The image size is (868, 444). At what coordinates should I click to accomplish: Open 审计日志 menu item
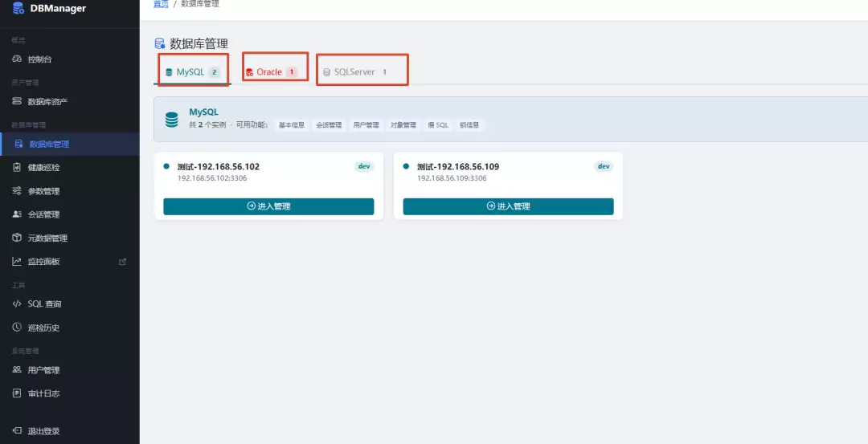point(70,393)
